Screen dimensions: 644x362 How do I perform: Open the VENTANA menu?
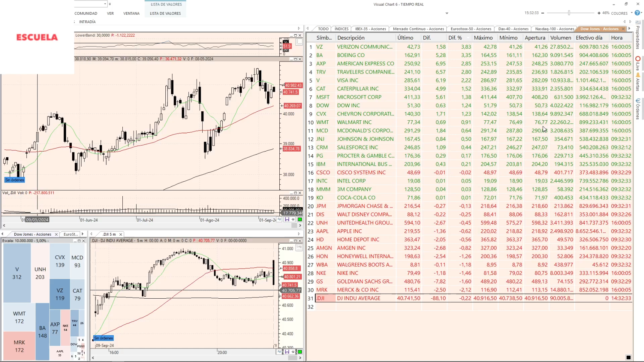[131, 14]
